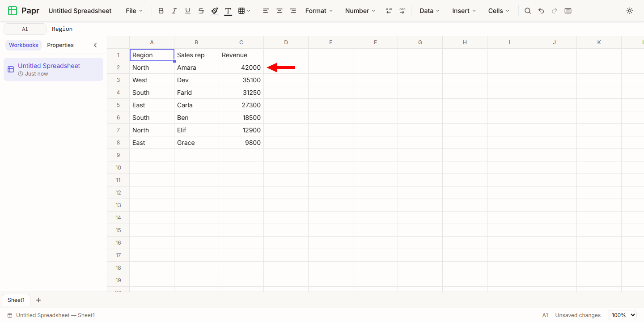
Task: Open the 100% zoom dropdown
Action: (622, 315)
